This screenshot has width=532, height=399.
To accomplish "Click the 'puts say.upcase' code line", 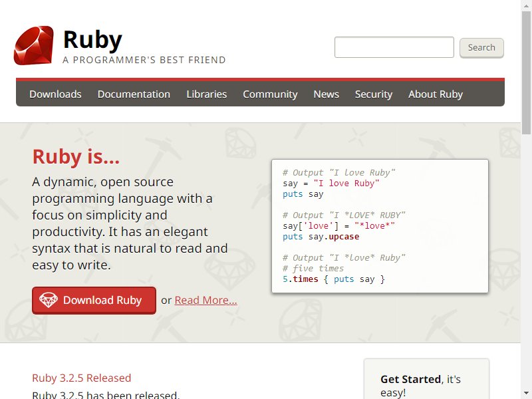I will click(321, 237).
